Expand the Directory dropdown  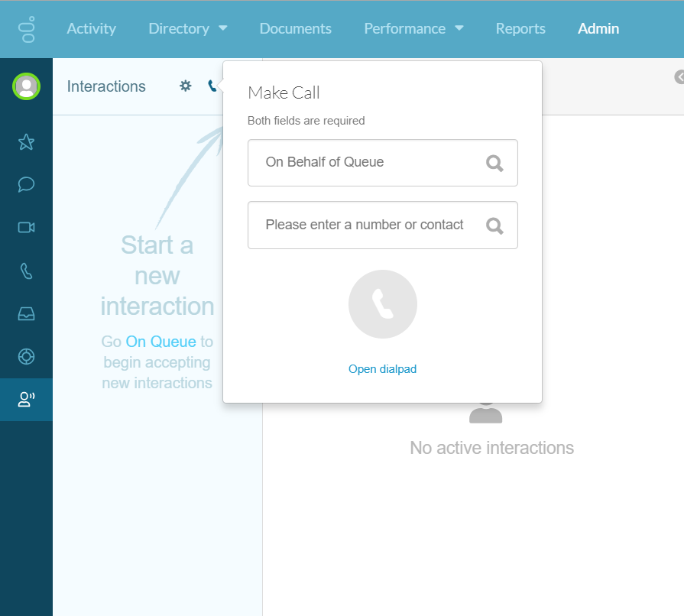coord(187,29)
